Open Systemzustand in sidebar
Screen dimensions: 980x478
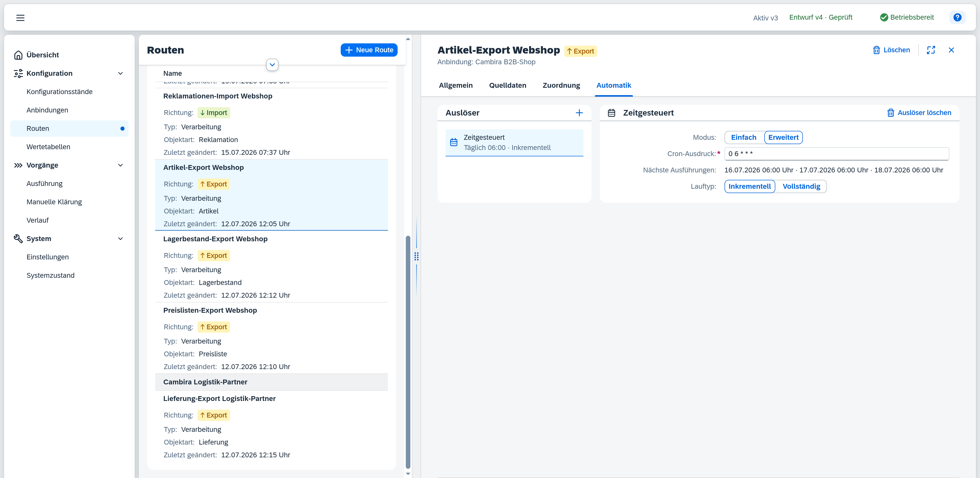69,276
